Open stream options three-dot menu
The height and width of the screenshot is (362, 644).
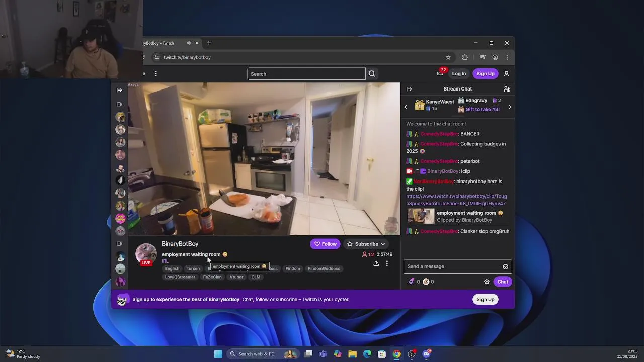(x=387, y=263)
